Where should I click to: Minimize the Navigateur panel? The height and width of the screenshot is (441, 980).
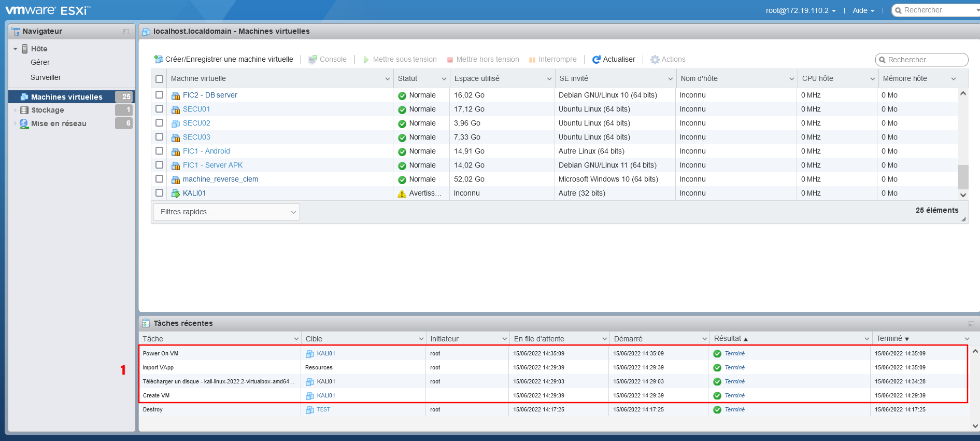[126, 32]
